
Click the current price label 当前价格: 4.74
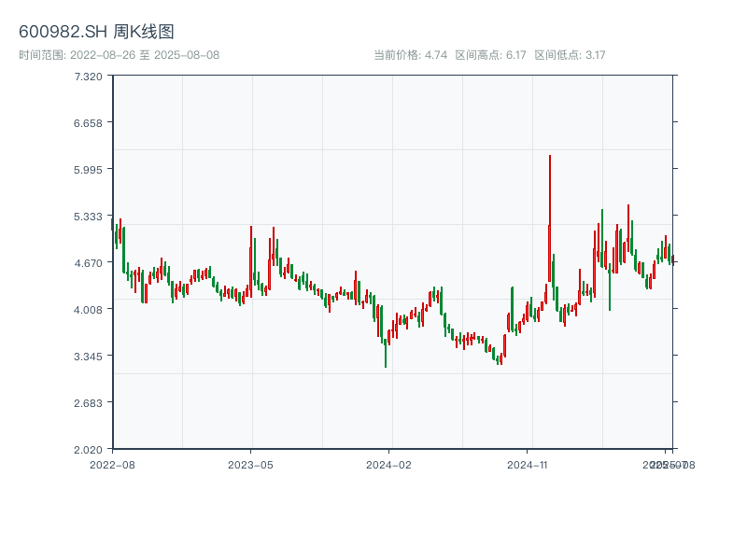[x=410, y=55]
